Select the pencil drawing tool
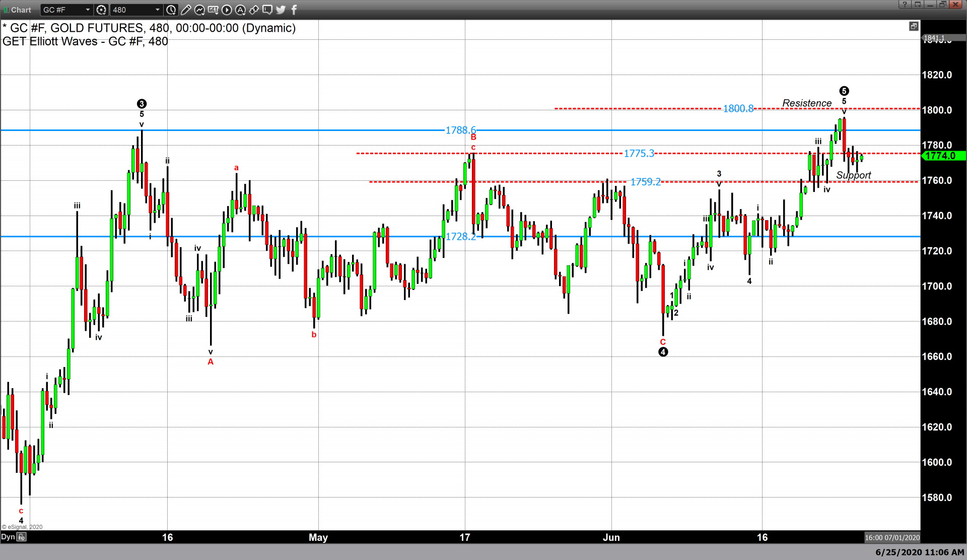Viewport: 967px width, 560px height. 186,10
